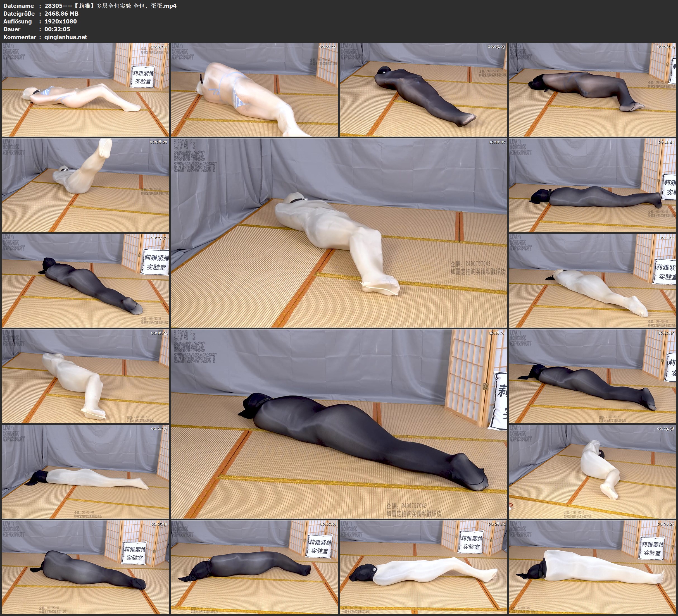Click the thumbnail at 00:11:49
The width and height of the screenshot is (678, 616).
click(593, 185)
